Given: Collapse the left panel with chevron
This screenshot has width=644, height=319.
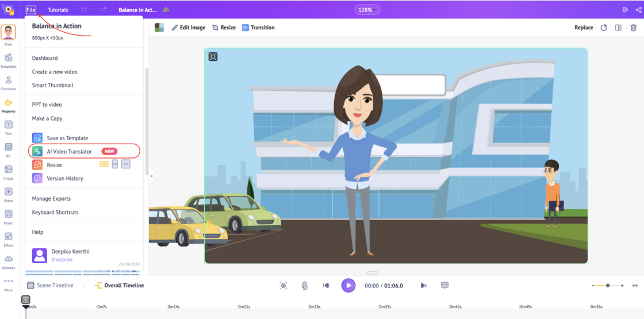Looking at the screenshot, I should point(152,176).
